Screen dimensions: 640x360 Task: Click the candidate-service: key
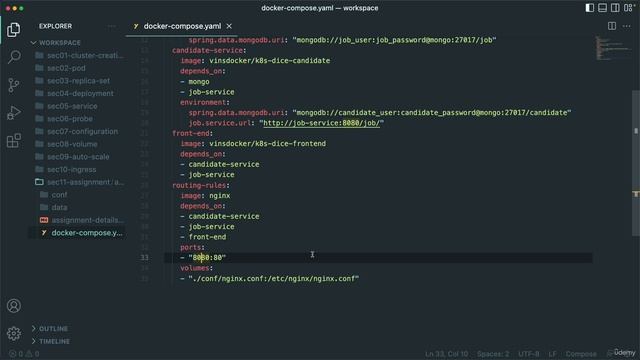pos(209,50)
